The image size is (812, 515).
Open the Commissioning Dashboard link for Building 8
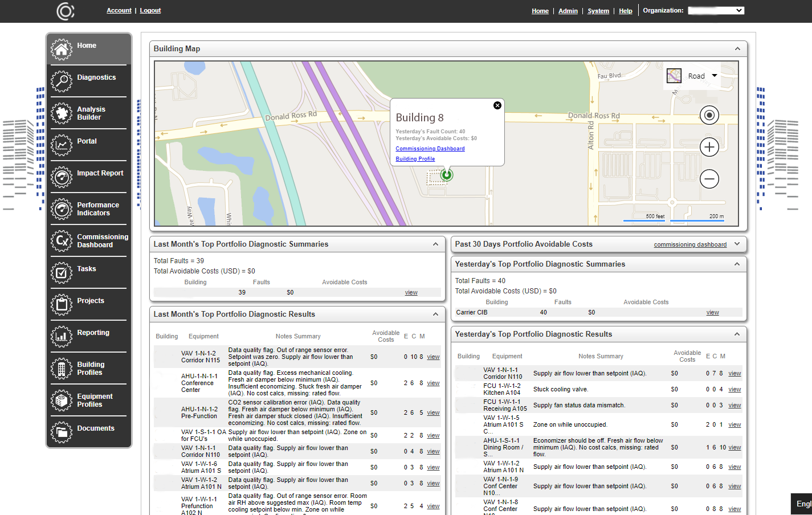coord(430,148)
